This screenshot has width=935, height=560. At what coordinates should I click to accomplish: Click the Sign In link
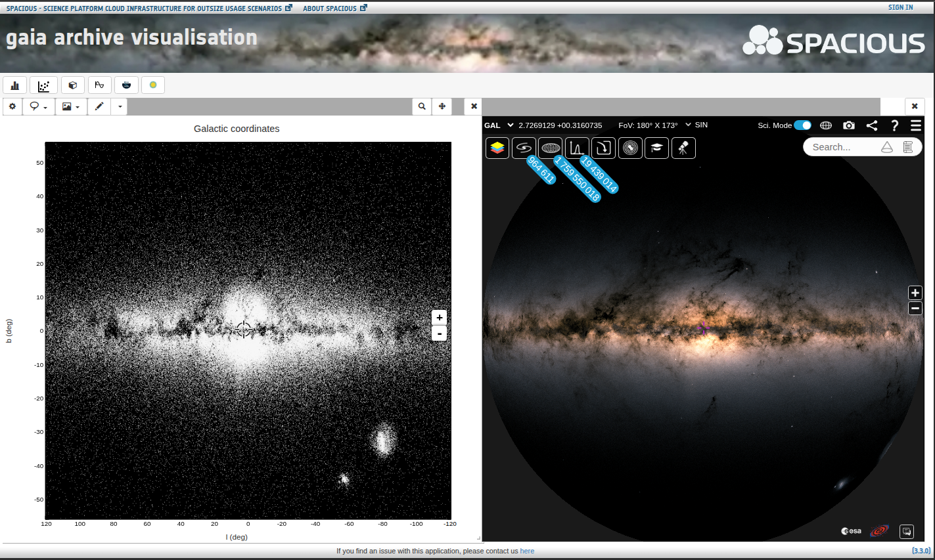900,7
